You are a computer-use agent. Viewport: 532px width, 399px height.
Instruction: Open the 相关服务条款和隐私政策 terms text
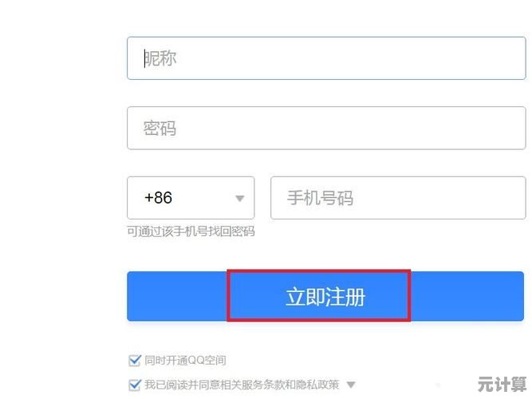(280, 385)
